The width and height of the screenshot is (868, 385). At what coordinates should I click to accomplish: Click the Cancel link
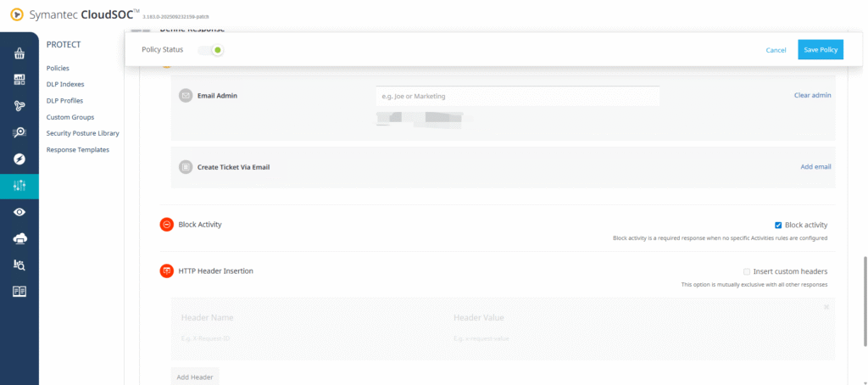click(x=776, y=50)
